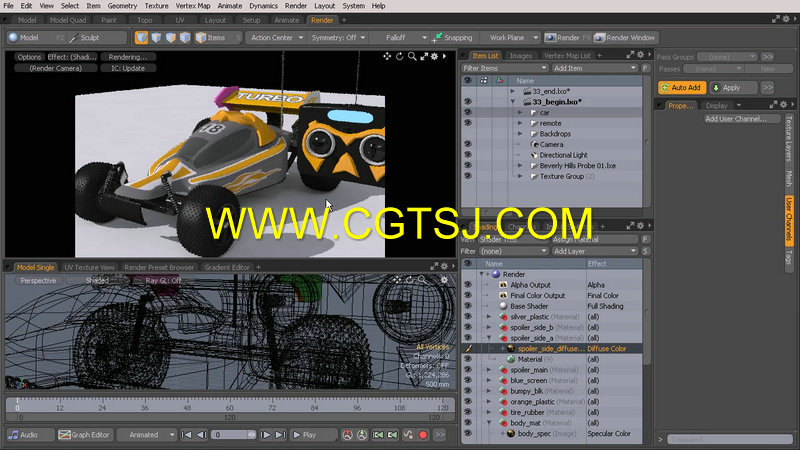Image resolution: width=800 pixels, height=450 pixels.
Task: Step to next frame
Action: (265, 435)
